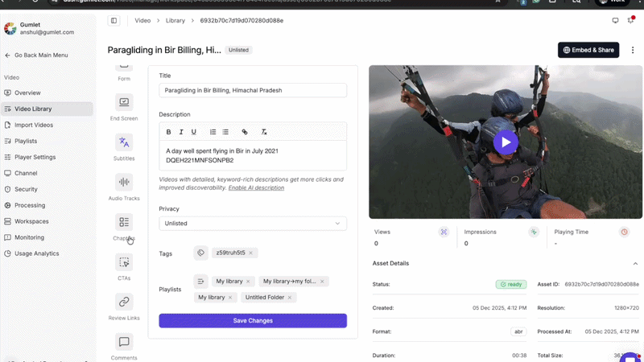Open the Comments section icon
The height and width of the screenshot is (362, 644).
pos(124,342)
